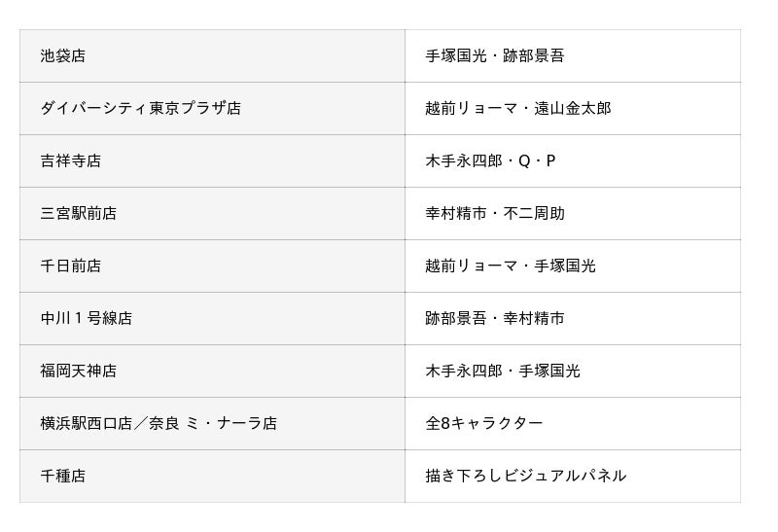778x532 pixels.
Task: Click the 福岡天神店 store cell
Action: coord(79,372)
